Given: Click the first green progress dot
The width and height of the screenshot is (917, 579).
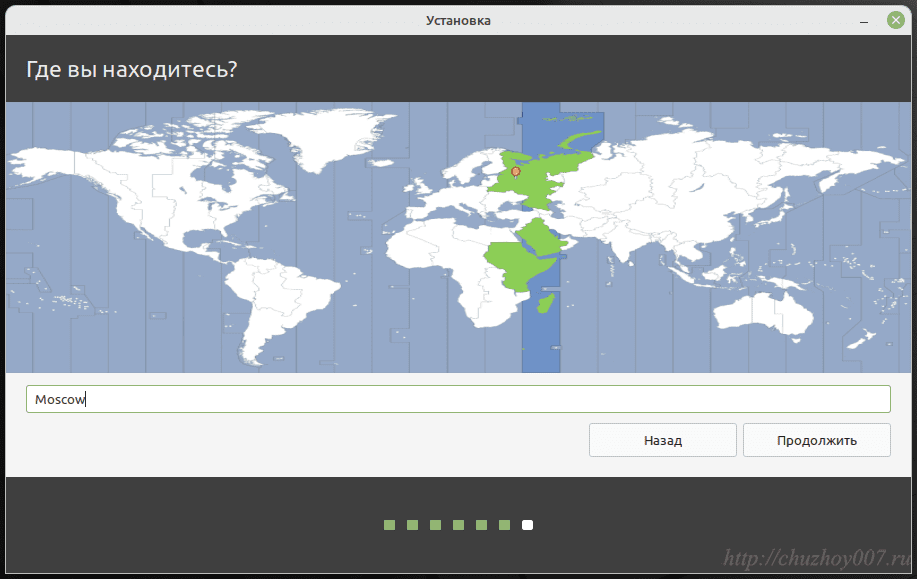Looking at the screenshot, I should 389,525.
